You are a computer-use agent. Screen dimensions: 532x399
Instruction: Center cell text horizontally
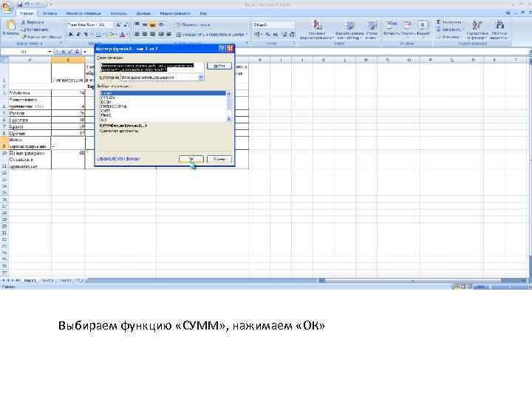tap(145, 34)
